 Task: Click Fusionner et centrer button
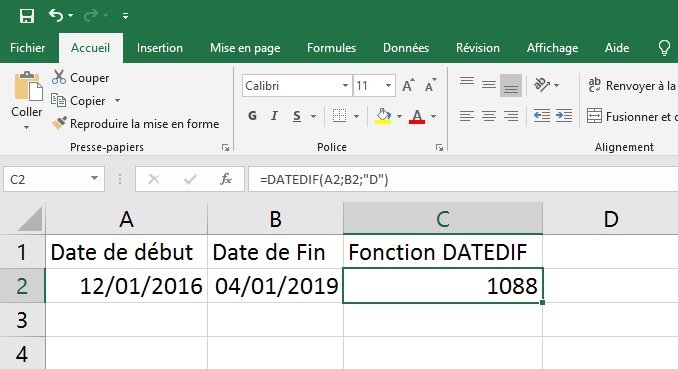tap(632, 116)
